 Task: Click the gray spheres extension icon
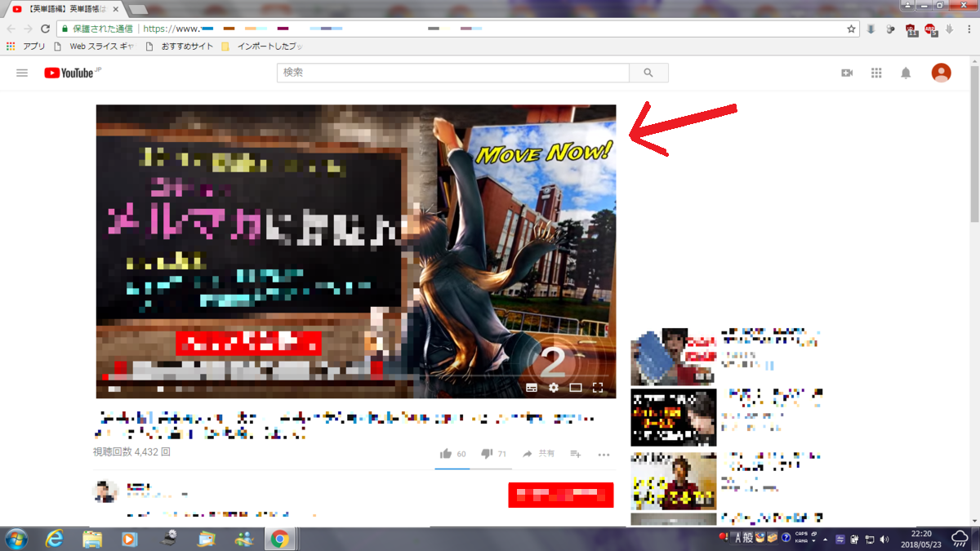(x=891, y=29)
